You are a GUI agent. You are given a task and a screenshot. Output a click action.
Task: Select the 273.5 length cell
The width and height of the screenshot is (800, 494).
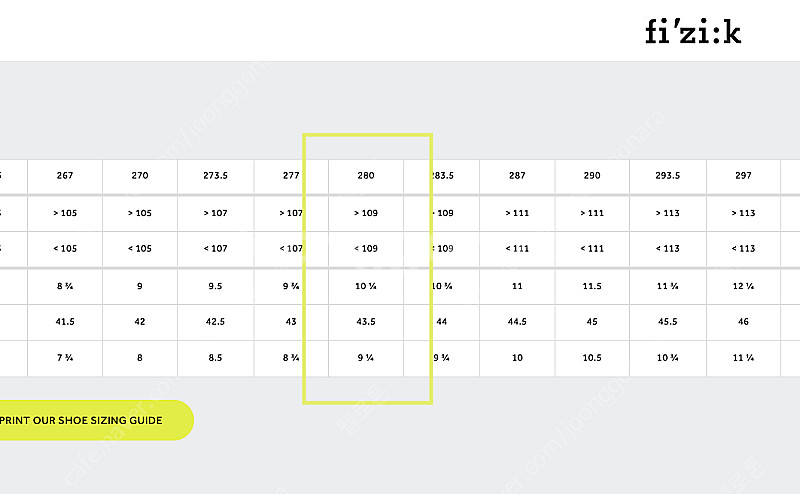(x=215, y=176)
